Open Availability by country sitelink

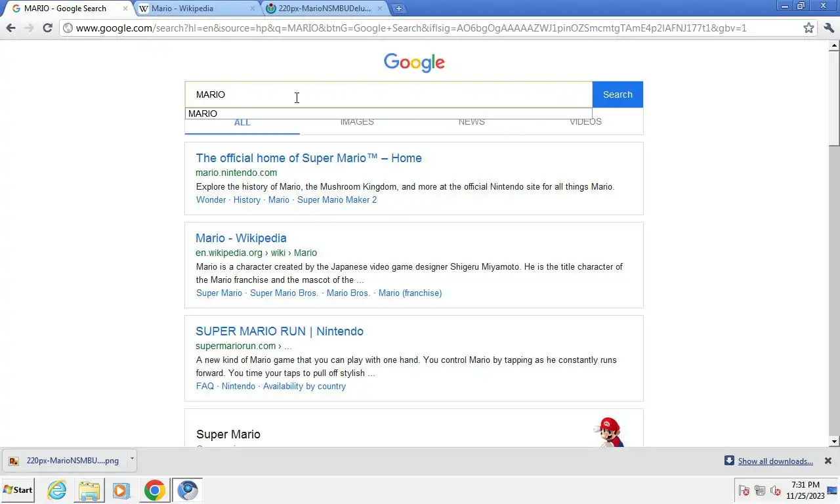click(304, 386)
